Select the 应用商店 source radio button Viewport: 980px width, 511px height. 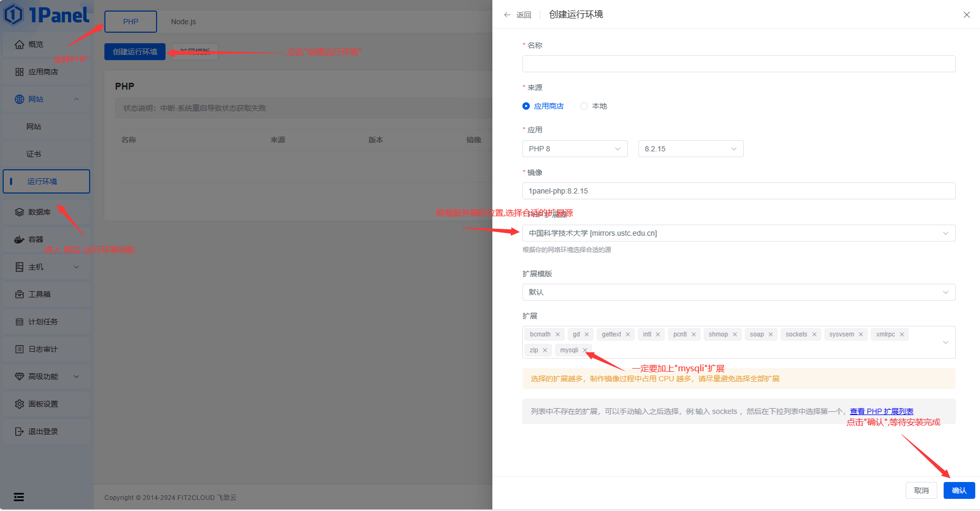point(526,106)
